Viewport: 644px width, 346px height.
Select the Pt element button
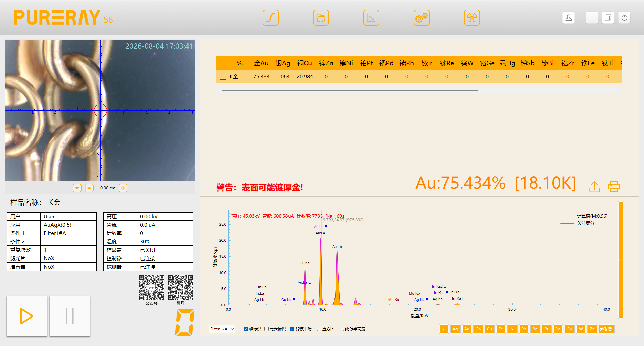point(546,329)
